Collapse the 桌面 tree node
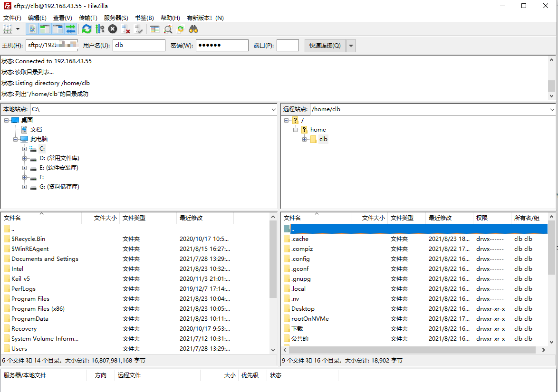 tap(6, 120)
